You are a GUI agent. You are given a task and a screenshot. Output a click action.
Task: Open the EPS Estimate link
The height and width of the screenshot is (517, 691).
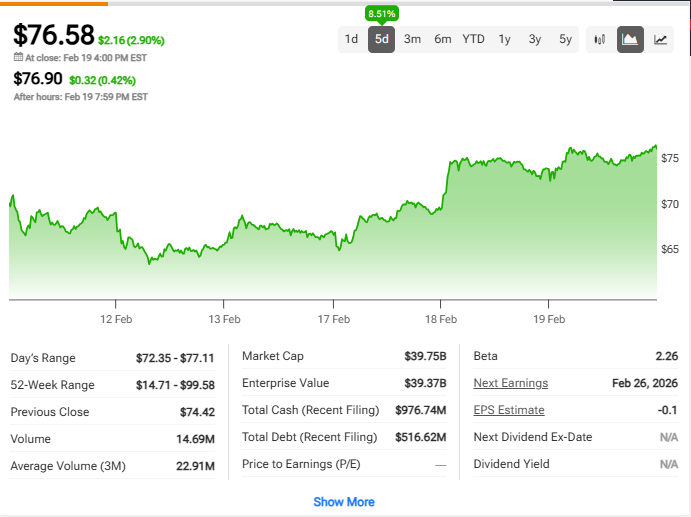(x=509, y=410)
